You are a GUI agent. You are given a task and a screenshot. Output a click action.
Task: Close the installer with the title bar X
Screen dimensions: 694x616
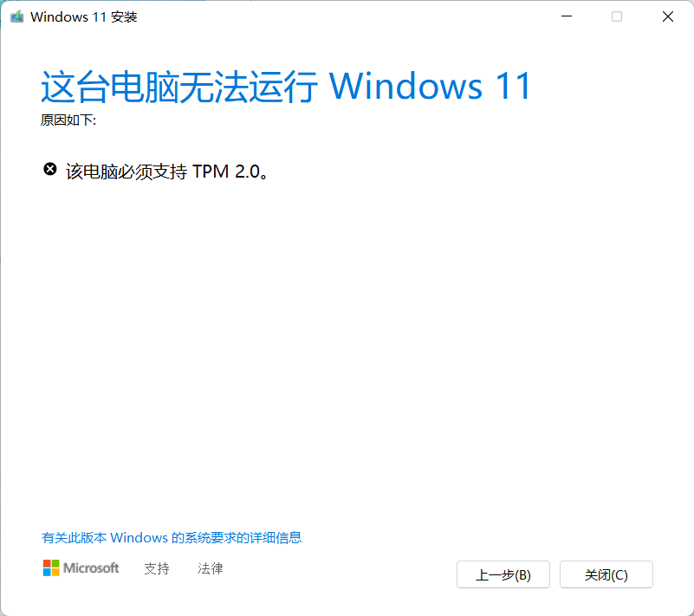[x=667, y=16]
